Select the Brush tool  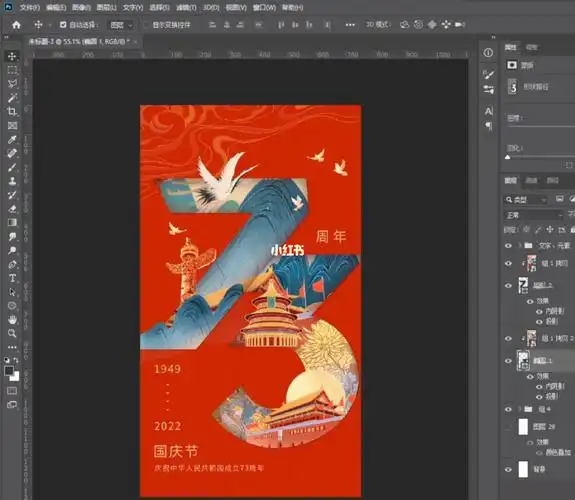pyautogui.click(x=12, y=167)
